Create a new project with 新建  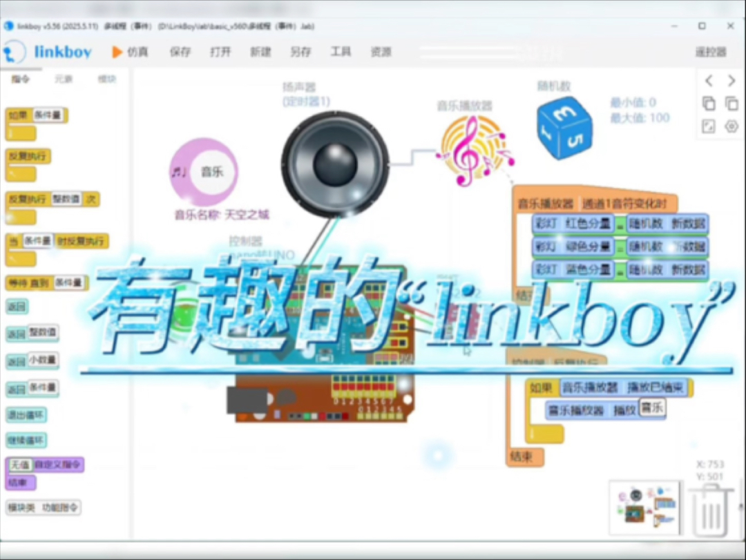coord(260,51)
